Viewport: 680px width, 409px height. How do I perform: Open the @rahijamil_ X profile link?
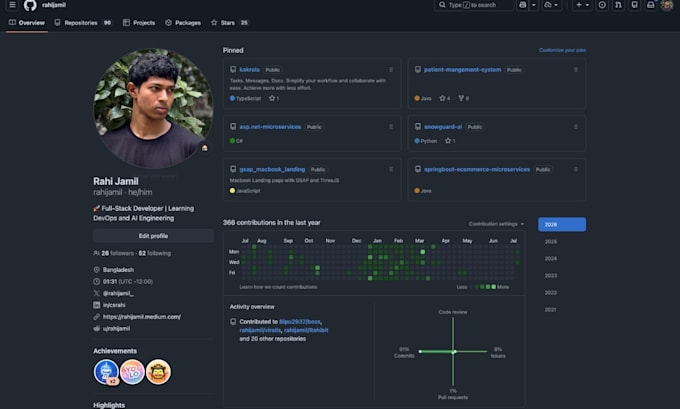[118, 294]
